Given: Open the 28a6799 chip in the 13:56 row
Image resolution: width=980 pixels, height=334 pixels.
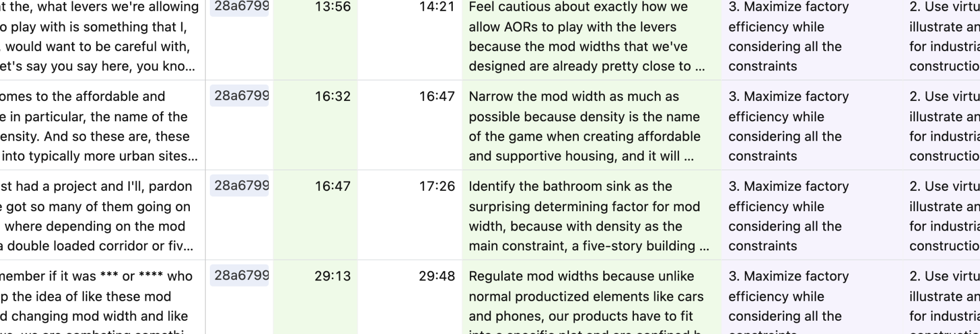Looking at the screenshot, I should coord(240,7).
